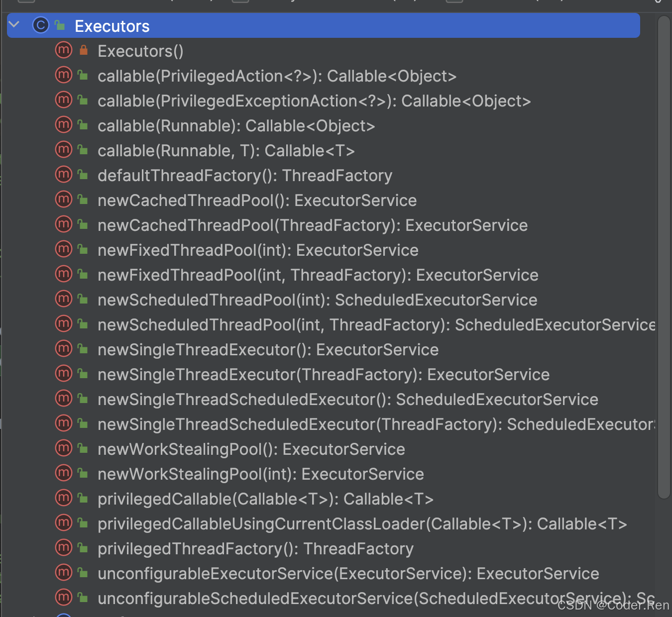Click method icon of newSingleThreadScheduledExecutor() no-arg

click(64, 399)
